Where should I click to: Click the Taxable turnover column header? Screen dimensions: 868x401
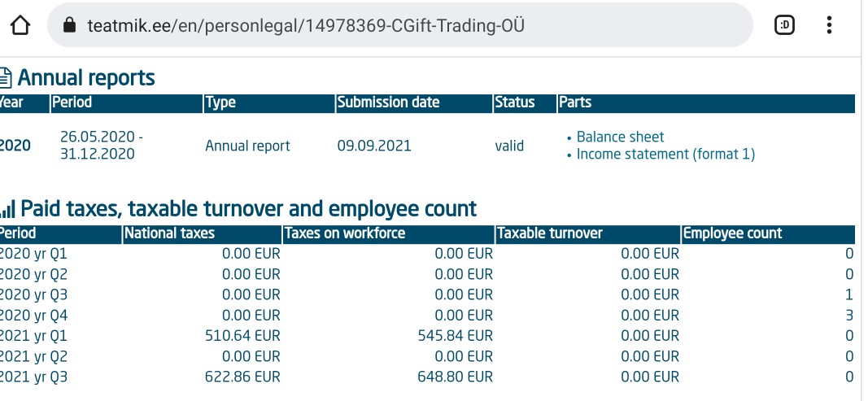550,233
